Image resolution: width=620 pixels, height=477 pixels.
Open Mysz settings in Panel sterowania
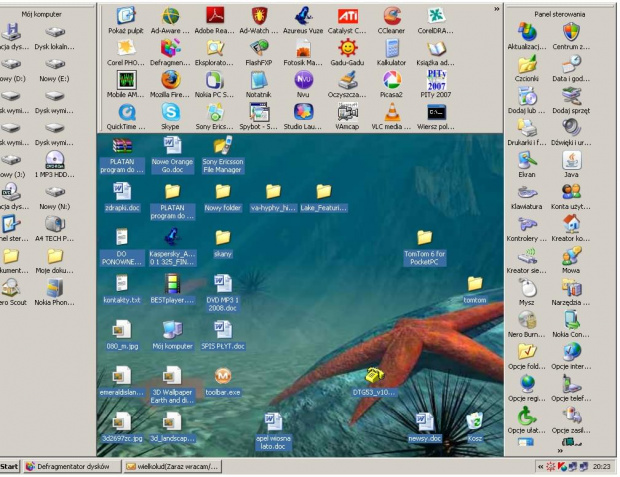527,293
